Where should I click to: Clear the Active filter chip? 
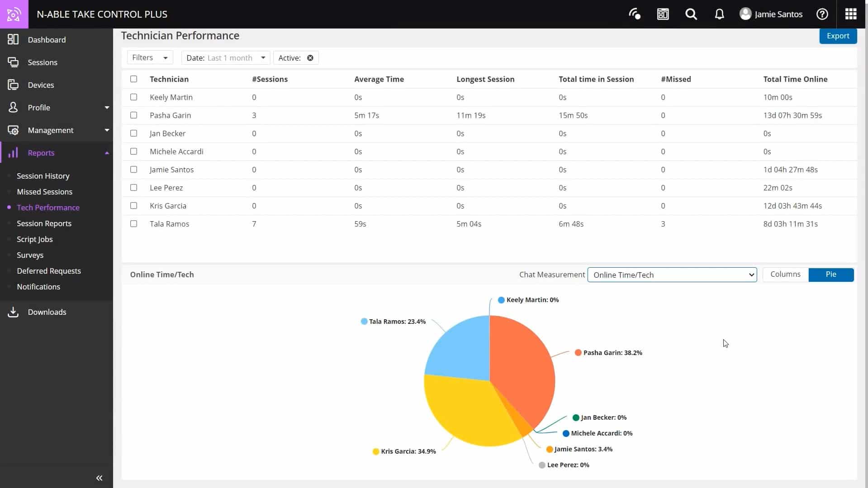tap(310, 57)
